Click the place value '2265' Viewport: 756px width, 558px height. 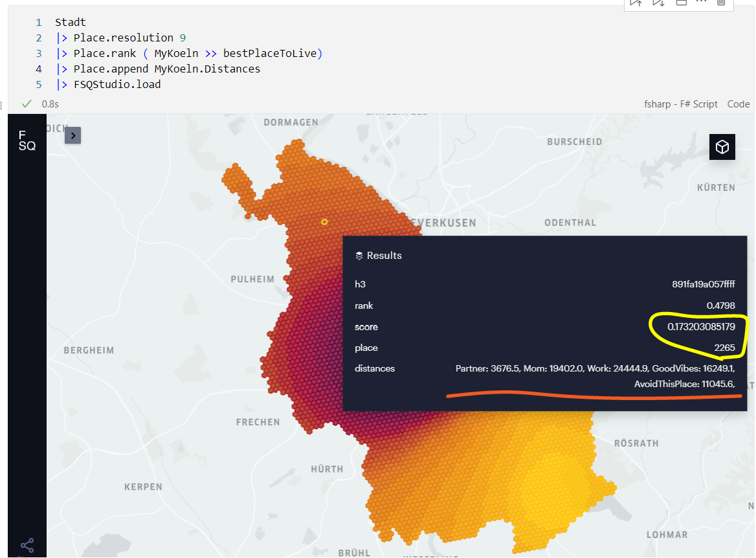725,348
